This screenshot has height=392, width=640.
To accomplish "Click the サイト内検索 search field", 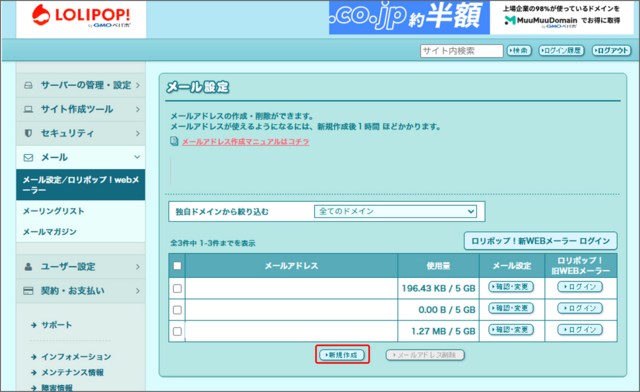I will (461, 51).
